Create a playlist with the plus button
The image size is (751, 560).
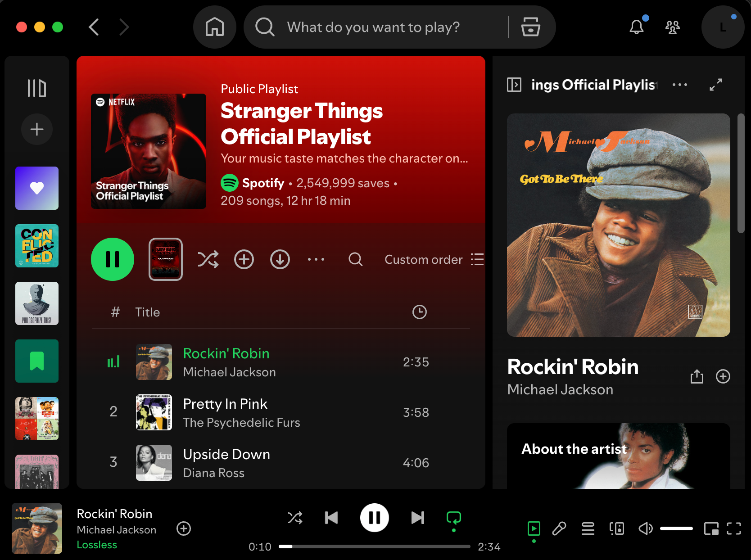(x=37, y=130)
